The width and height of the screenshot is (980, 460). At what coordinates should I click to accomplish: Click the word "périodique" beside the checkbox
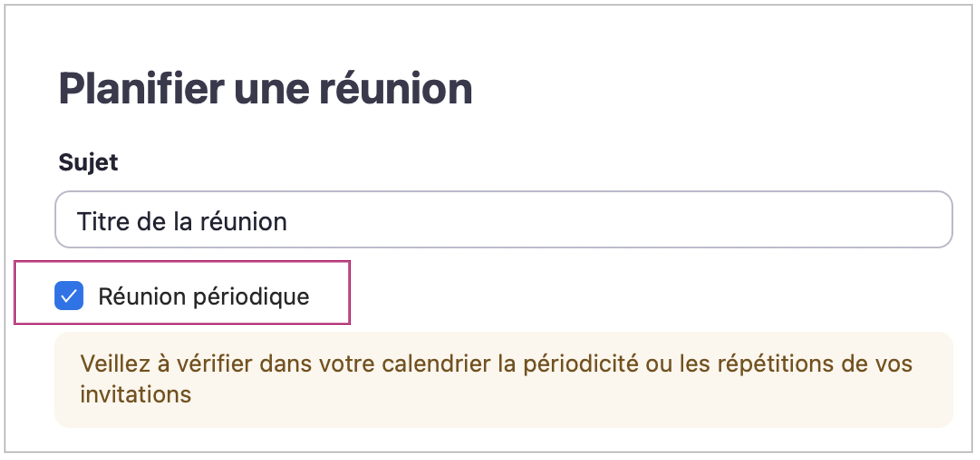[251, 297]
